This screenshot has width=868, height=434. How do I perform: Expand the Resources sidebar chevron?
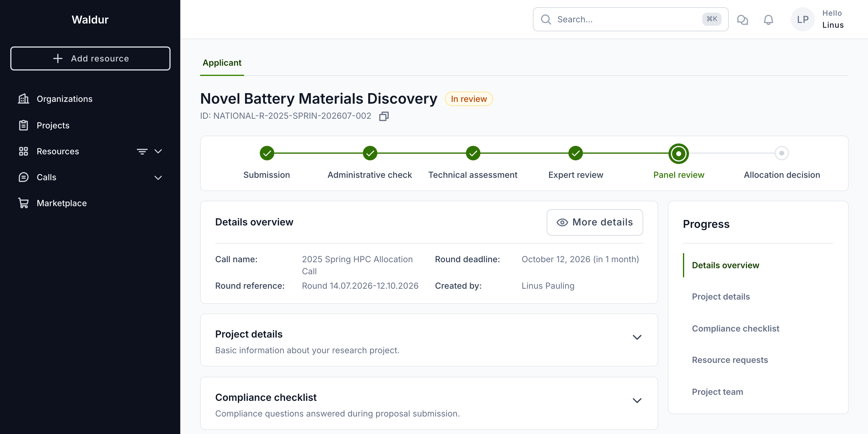158,151
